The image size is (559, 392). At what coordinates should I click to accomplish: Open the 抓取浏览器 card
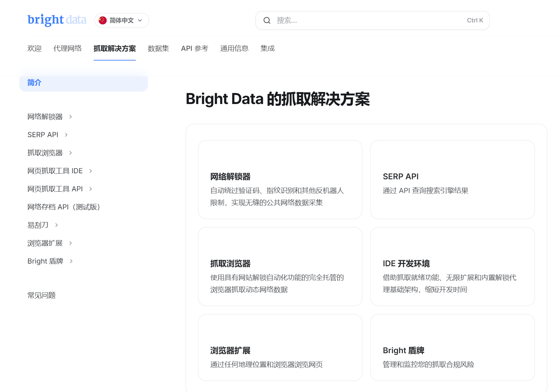pyautogui.click(x=280, y=267)
